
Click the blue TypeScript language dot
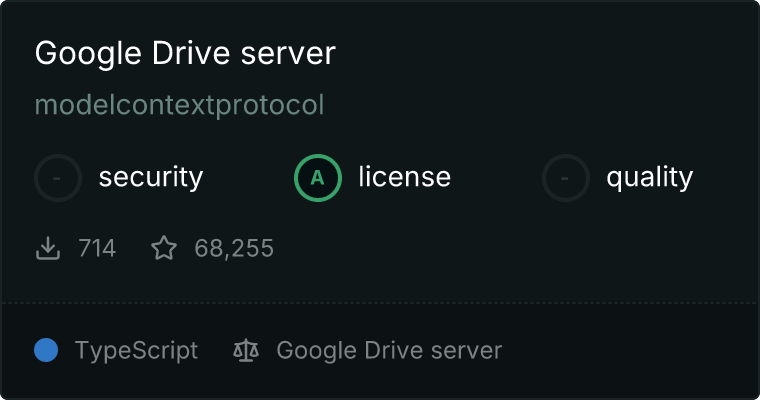(x=46, y=350)
